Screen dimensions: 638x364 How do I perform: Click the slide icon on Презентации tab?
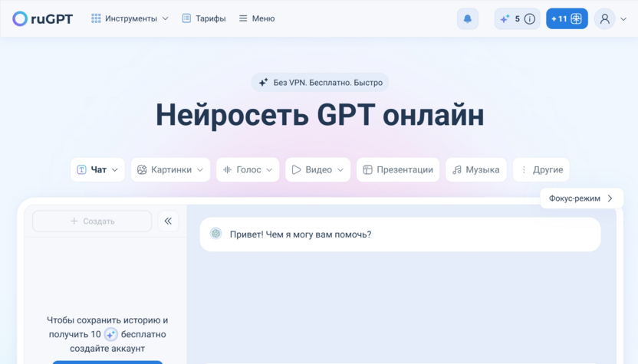(367, 169)
